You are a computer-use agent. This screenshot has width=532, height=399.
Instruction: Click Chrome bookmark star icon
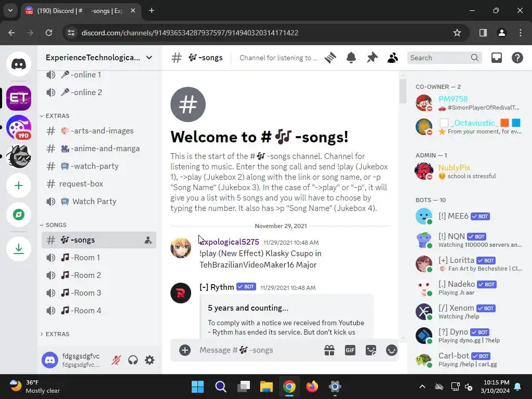(457, 33)
